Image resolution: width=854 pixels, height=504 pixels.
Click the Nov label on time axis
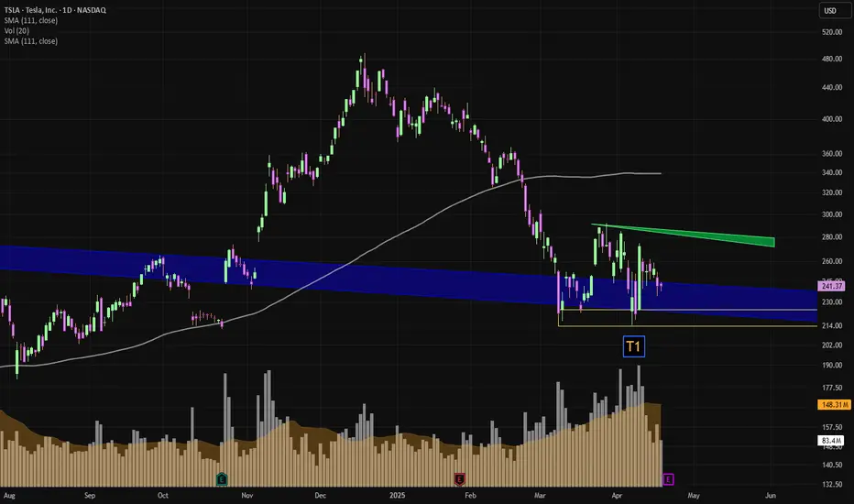tap(247, 495)
